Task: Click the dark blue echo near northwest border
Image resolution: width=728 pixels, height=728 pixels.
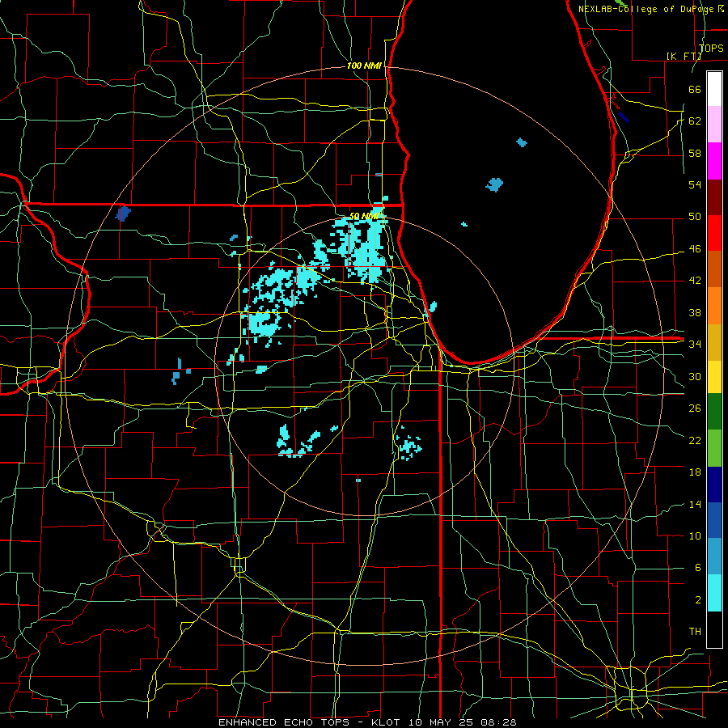Action: 123,214
